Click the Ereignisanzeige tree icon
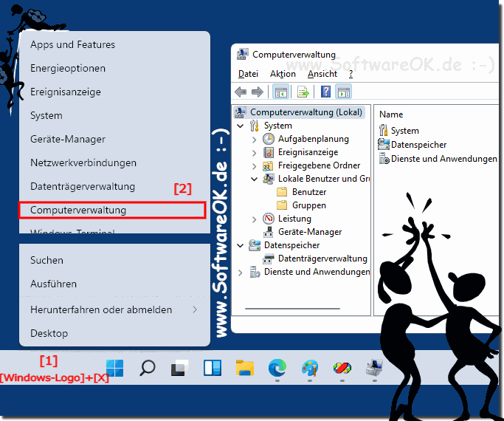Viewport: 504px width, 421px height. (269, 152)
